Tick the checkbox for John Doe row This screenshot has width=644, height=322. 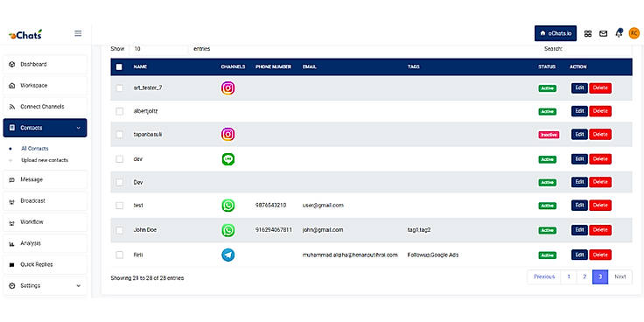(120, 230)
